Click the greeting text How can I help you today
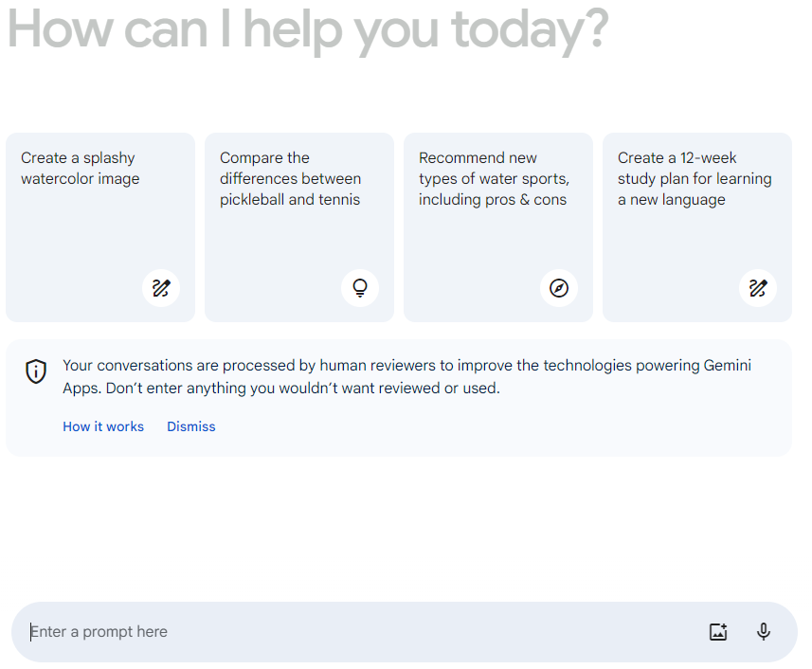 (x=308, y=30)
